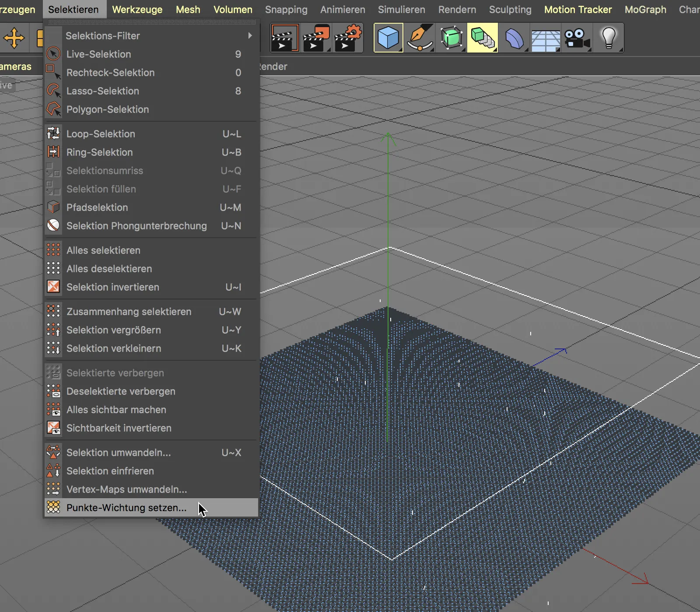Image resolution: width=700 pixels, height=612 pixels.
Task: Open the Animieren menu
Action: pyautogui.click(x=343, y=9)
